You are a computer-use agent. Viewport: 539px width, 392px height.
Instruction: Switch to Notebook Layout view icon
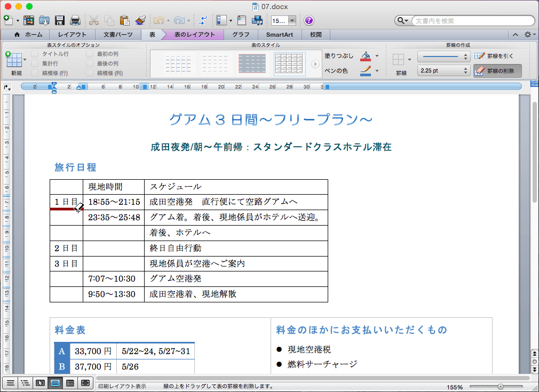point(70,383)
